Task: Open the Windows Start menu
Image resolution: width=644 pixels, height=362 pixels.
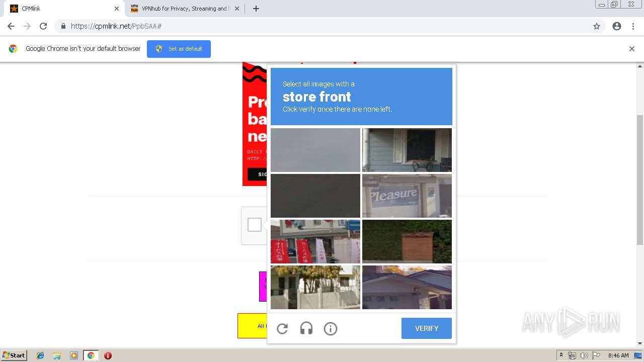Action: click(14, 355)
